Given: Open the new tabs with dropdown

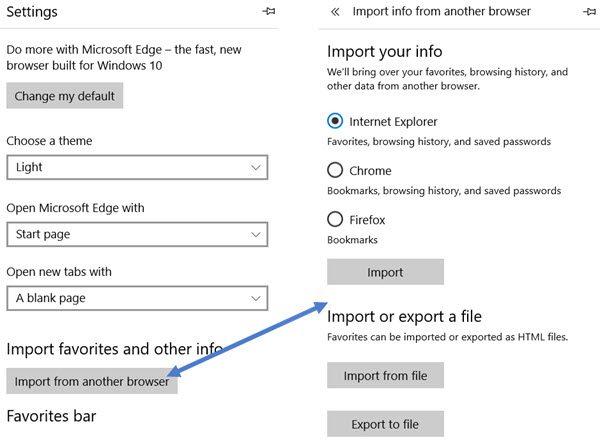Looking at the screenshot, I should (x=137, y=298).
